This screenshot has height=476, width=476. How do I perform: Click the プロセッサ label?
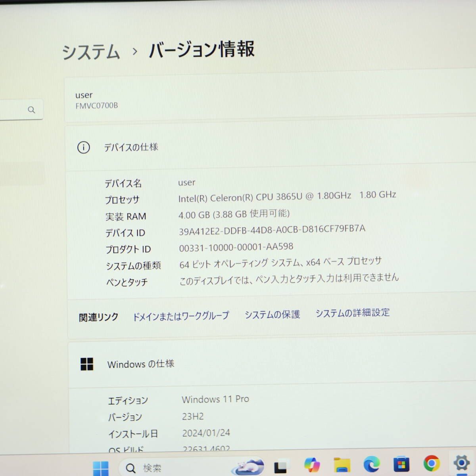[122, 200]
